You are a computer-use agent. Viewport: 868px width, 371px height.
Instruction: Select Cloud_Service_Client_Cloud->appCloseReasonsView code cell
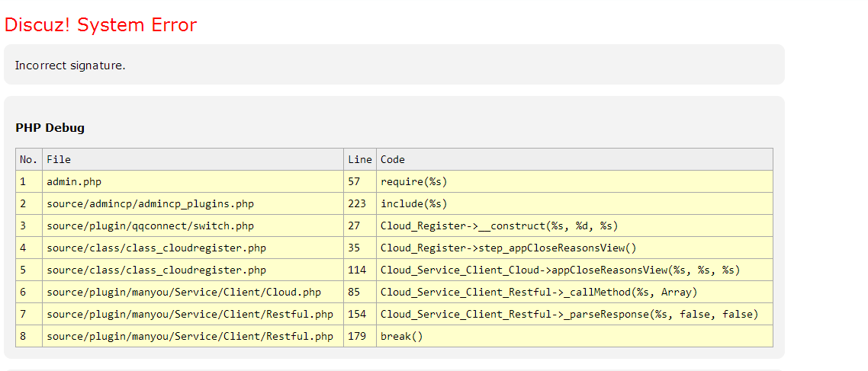(574, 270)
